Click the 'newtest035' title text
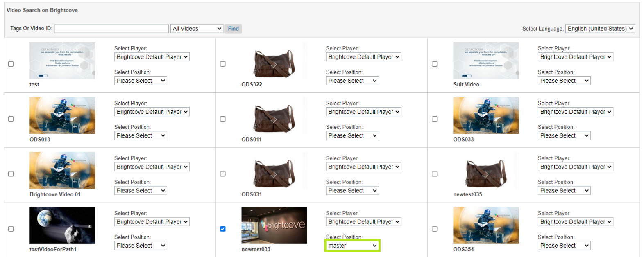Image resolution: width=644 pixels, height=257 pixels. (x=467, y=194)
